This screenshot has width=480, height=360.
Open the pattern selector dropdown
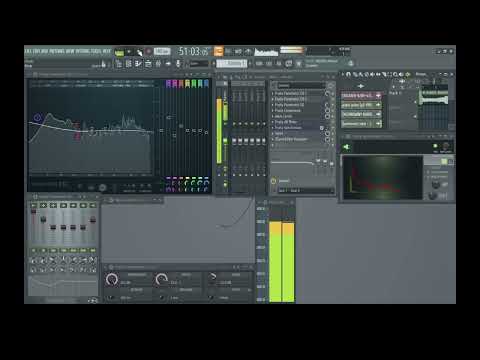232,63
